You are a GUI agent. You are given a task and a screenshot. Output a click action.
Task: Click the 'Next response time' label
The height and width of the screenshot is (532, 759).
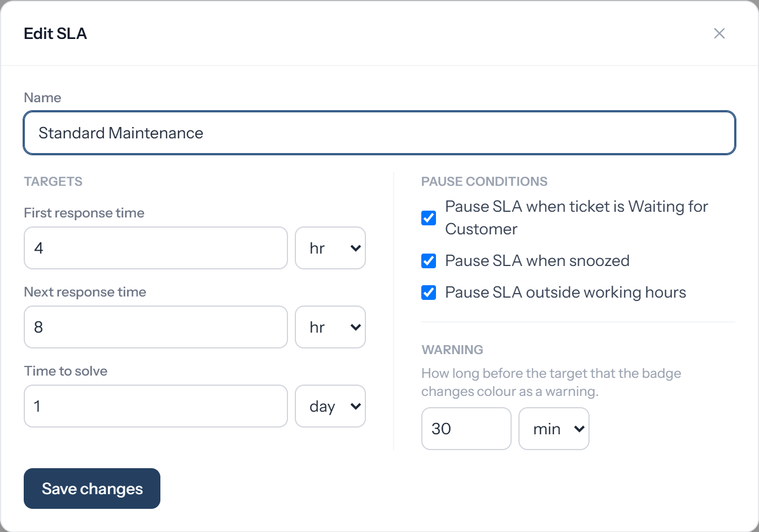coord(85,292)
